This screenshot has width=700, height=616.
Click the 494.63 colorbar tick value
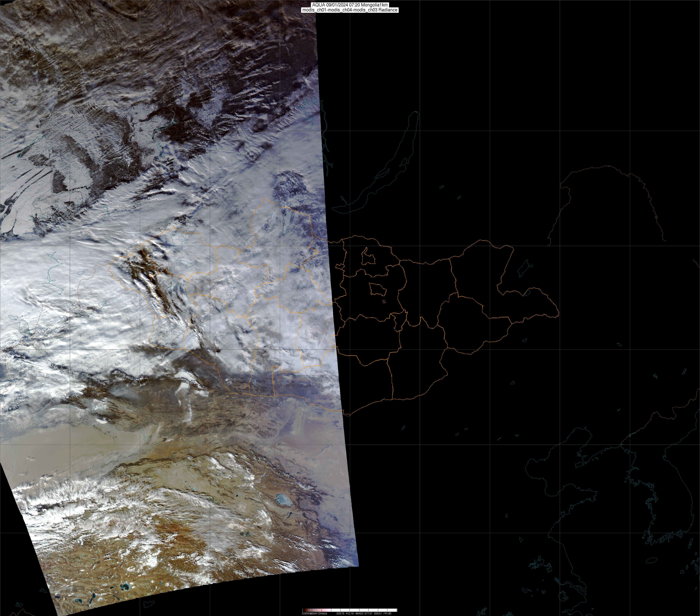click(x=359, y=614)
